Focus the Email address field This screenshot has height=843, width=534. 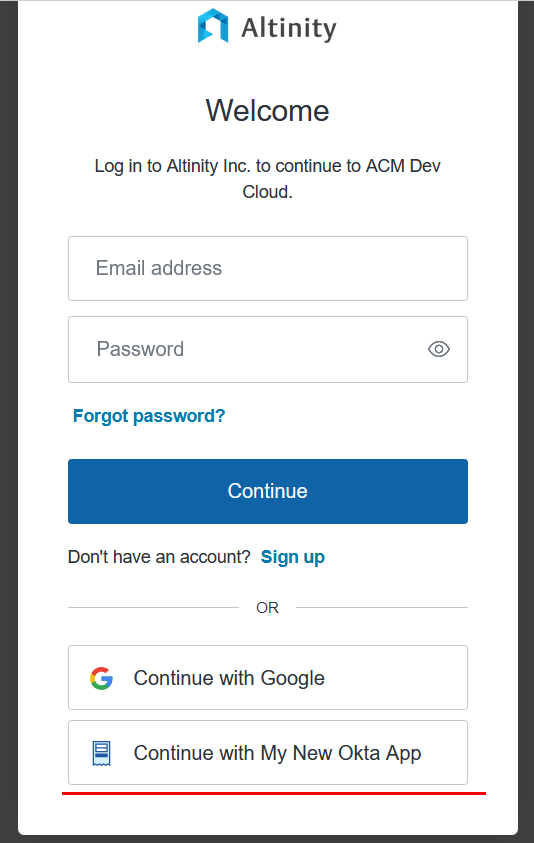coord(268,268)
